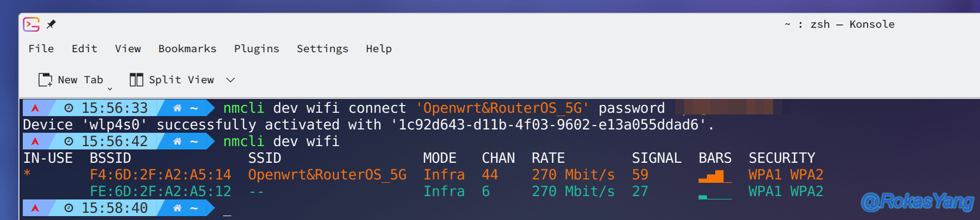Open the File menu

click(x=41, y=49)
